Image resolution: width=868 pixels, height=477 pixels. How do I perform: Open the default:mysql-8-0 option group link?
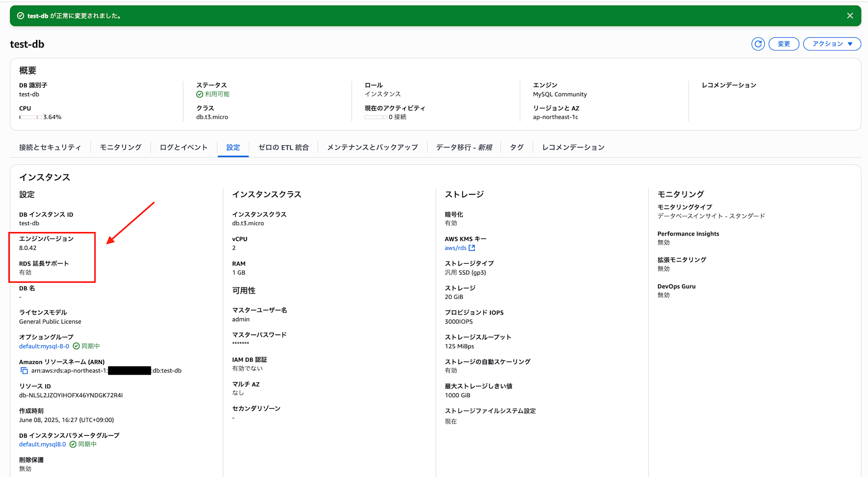(x=44, y=346)
